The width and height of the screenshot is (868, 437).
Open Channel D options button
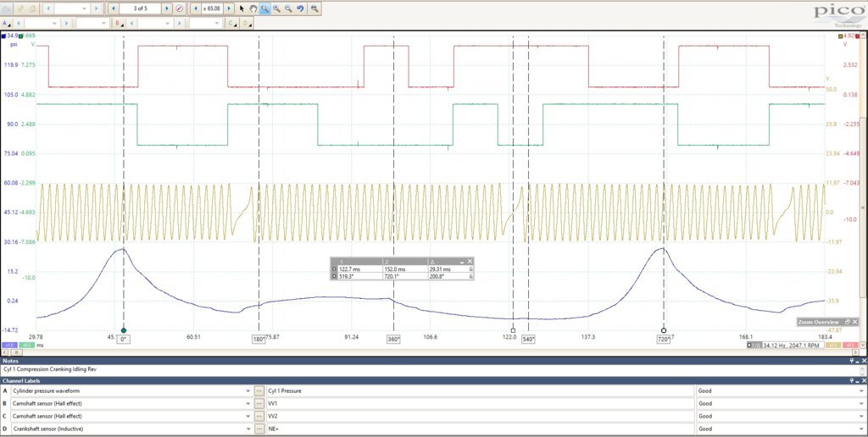coord(247,24)
